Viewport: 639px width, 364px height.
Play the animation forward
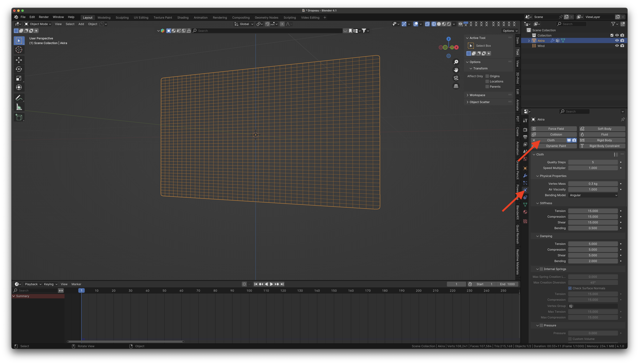[x=271, y=284]
